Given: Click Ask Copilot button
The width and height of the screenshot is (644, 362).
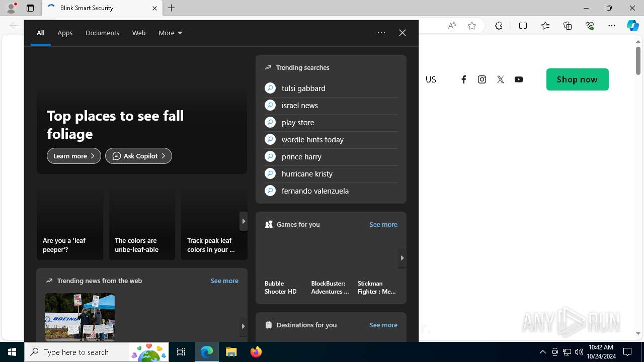Looking at the screenshot, I should [138, 156].
